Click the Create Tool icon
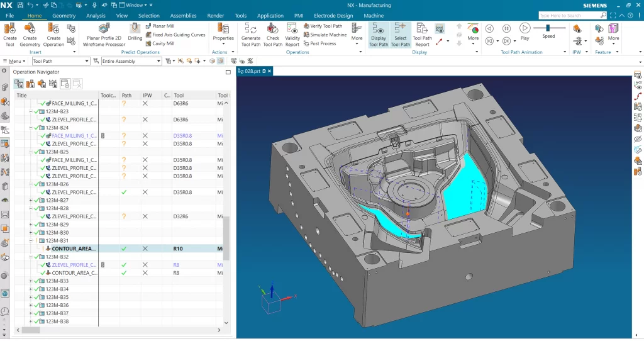644x341 pixels. [x=10, y=35]
